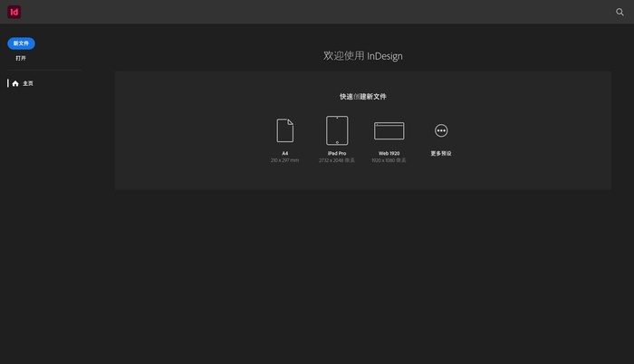634x364 pixels.
Task: Click the home icon in sidebar
Action: click(x=15, y=83)
